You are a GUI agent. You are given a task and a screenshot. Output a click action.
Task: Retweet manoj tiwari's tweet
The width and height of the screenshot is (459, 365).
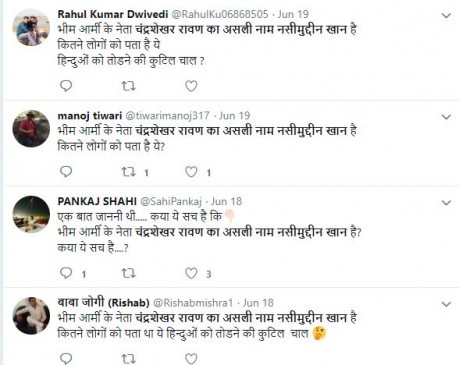click(128, 172)
